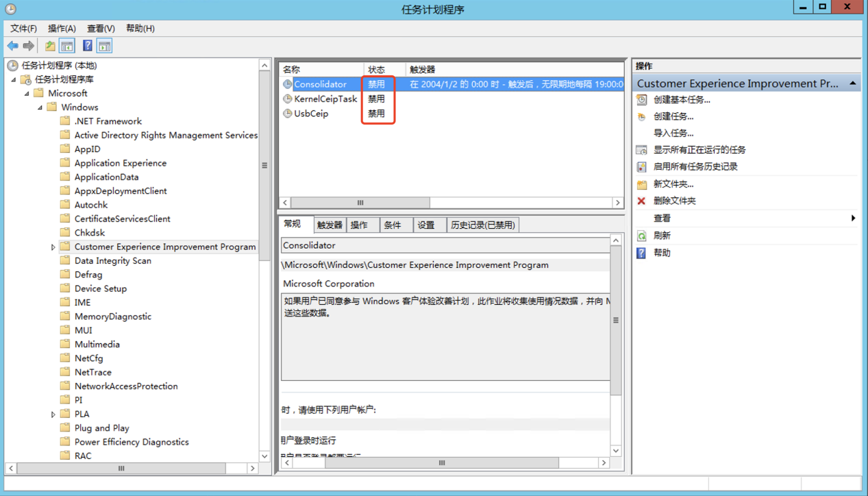Click the 任务计划程序 (本地) root clock icon
868x496 pixels.
(12, 66)
